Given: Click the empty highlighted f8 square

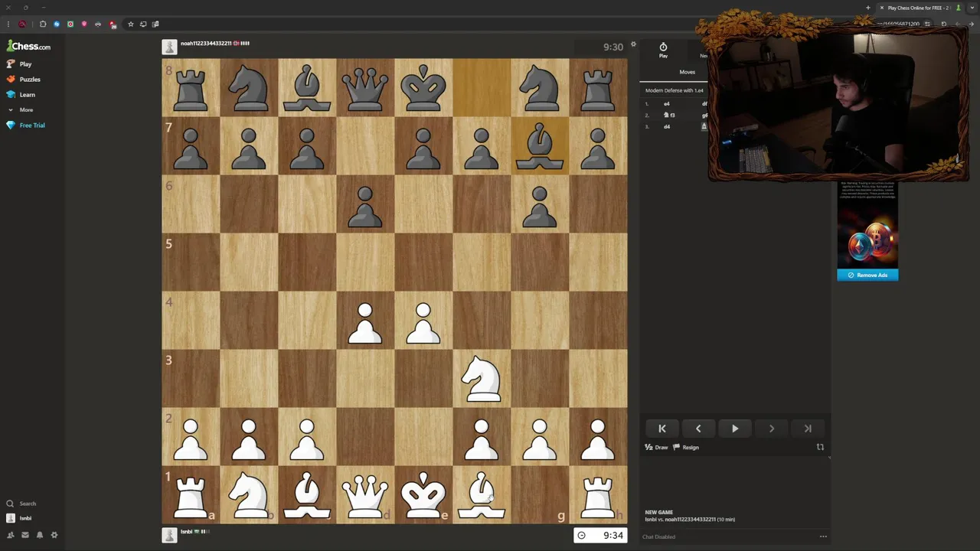Looking at the screenshot, I should [482, 88].
